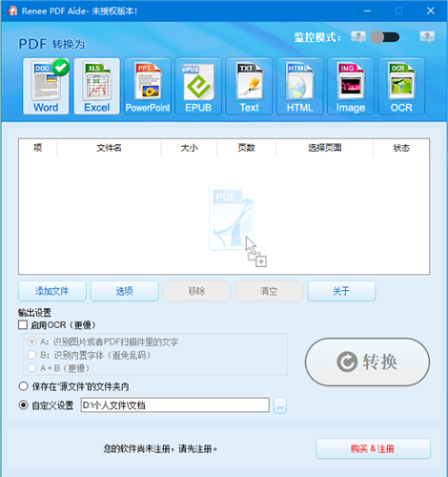This screenshot has height=477, width=448.
Task: Select 保存在源文件的文件夹内 radio option
Action: [23, 386]
